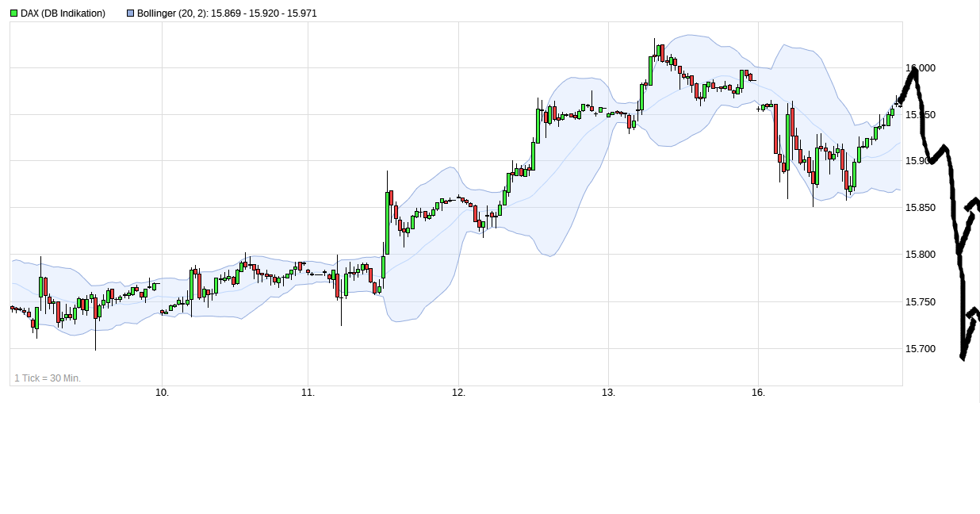
Task: Select the 10. date label on the axis
Action: [162, 392]
